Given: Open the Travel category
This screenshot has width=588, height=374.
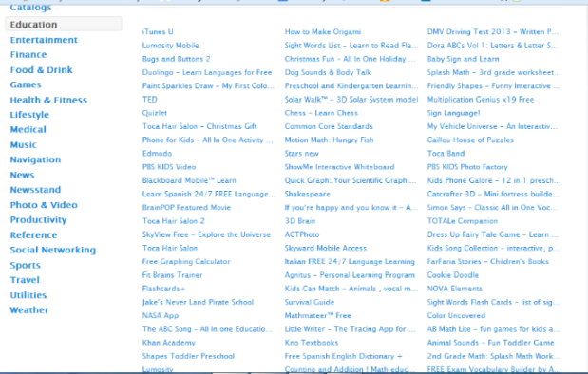Looking at the screenshot, I should (x=25, y=280).
